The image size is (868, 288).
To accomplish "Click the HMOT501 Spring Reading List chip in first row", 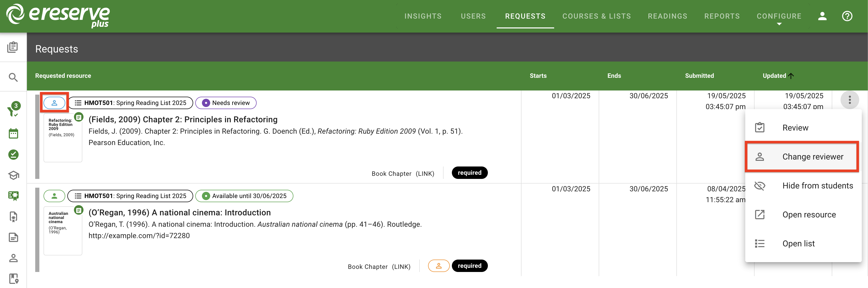I will (x=131, y=103).
